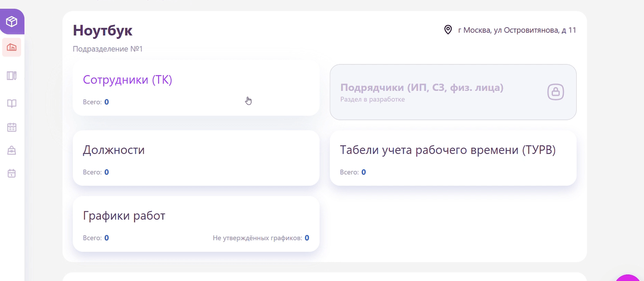The width and height of the screenshot is (644, 281).
Task: Click Всего count in Должности card
Action: (96, 172)
